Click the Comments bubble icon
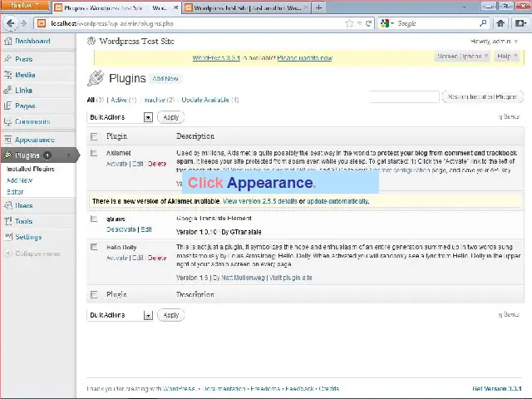Image resolution: width=532 pixels, height=399 pixels. 8,121
